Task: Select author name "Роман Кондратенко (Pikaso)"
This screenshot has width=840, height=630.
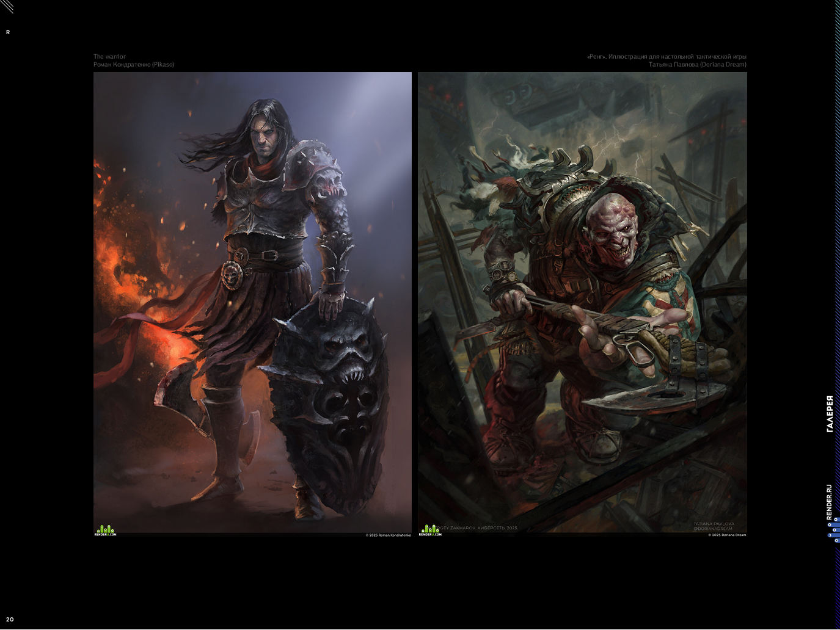Action: [134, 65]
